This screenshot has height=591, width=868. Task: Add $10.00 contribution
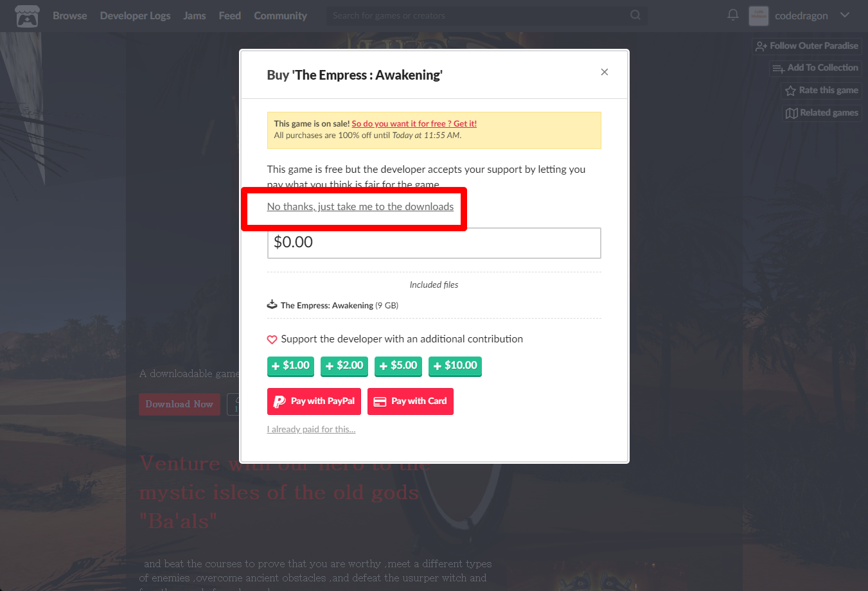pyautogui.click(x=455, y=366)
